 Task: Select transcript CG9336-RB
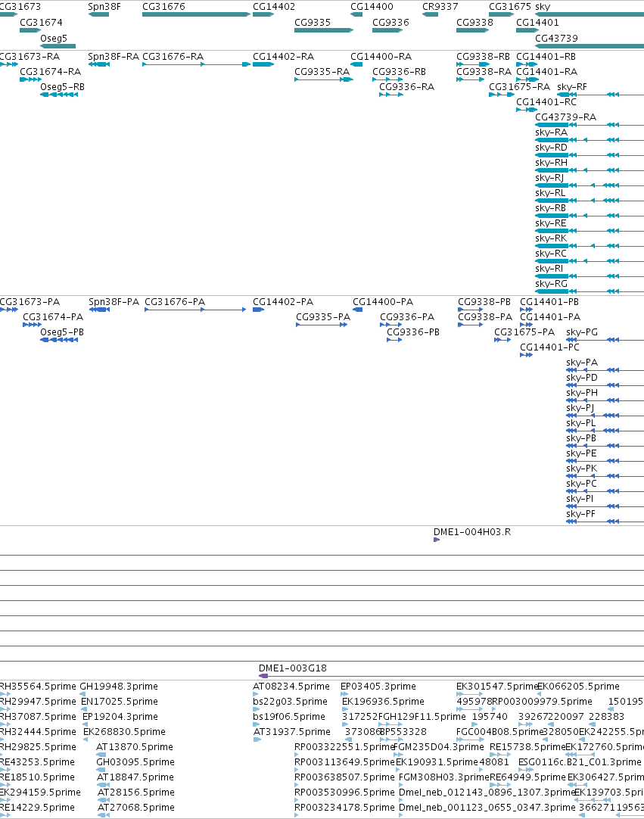(x=387, y=79)
